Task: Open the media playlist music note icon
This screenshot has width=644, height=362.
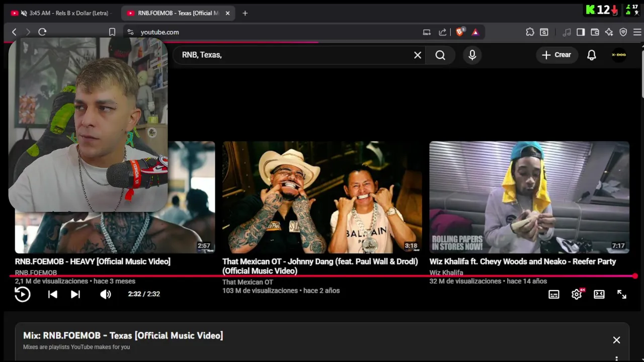Action: pyautogui.click(x=567, y=32)
